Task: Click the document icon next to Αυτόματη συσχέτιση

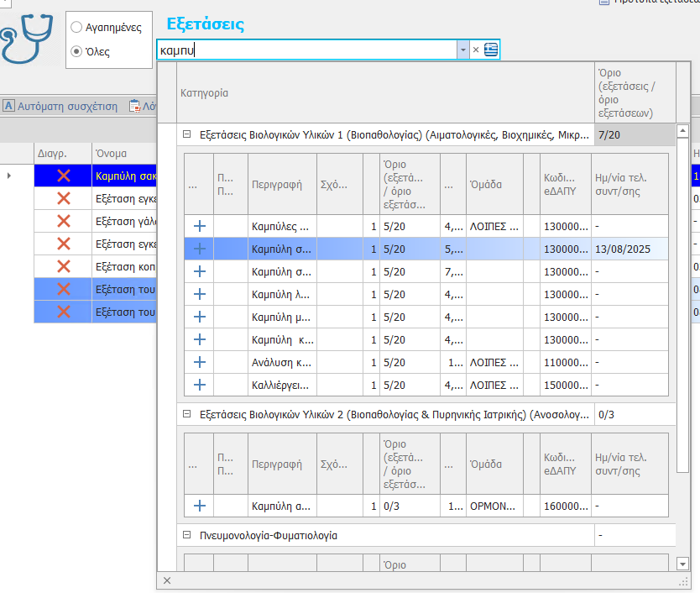Action: 134,106
